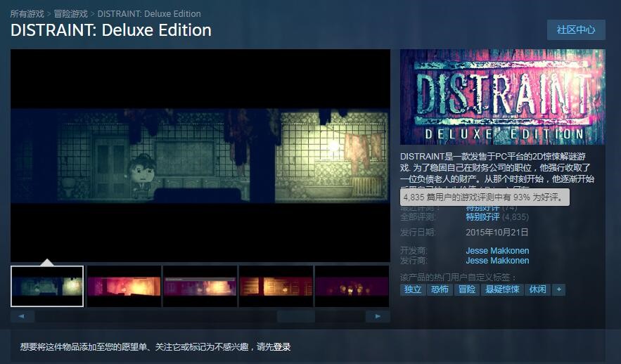Click the 登录 login link
This screenshot has width=621, height=364.
[x=282, y=347]
